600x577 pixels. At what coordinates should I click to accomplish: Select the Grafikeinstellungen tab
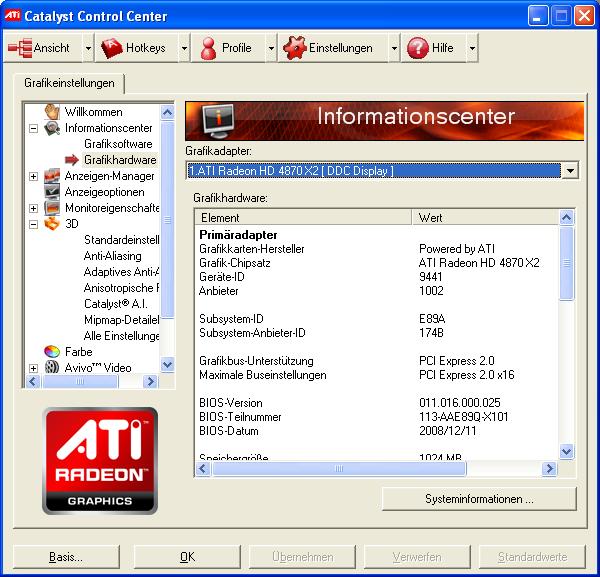tap(69, 83)
